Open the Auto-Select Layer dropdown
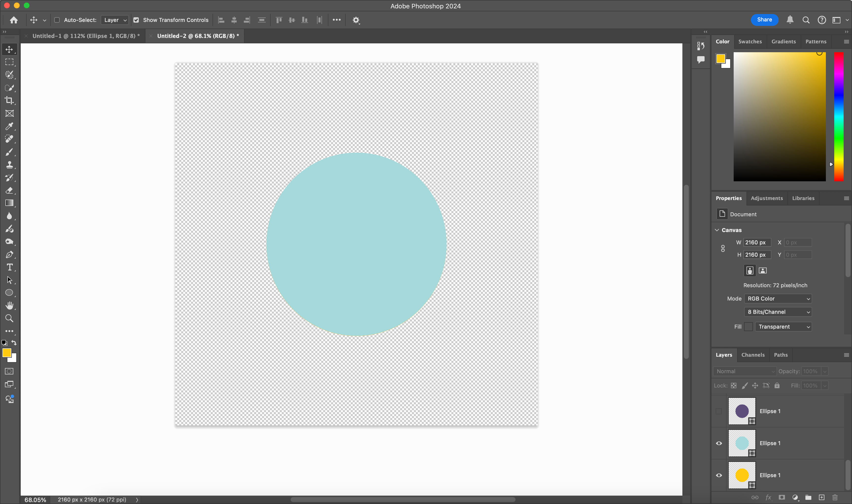 click(115, 20)
